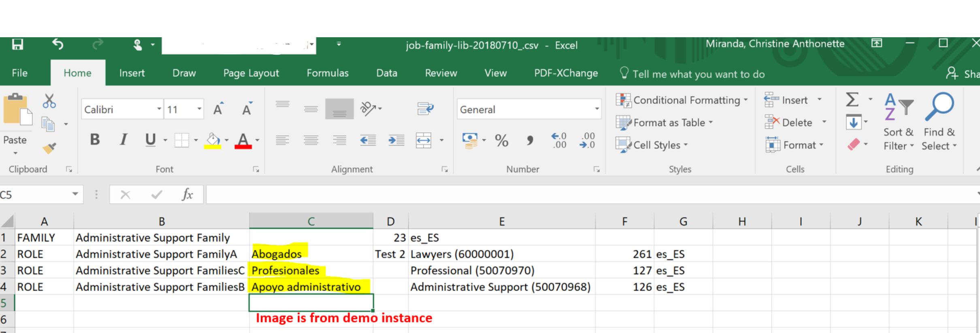
Task: Click the Select All corner triangle
Action: point(7,221)
